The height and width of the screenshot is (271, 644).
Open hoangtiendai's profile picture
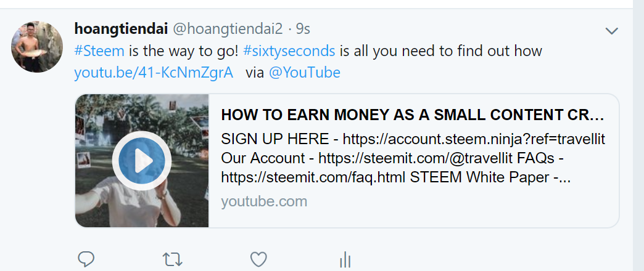37,47
